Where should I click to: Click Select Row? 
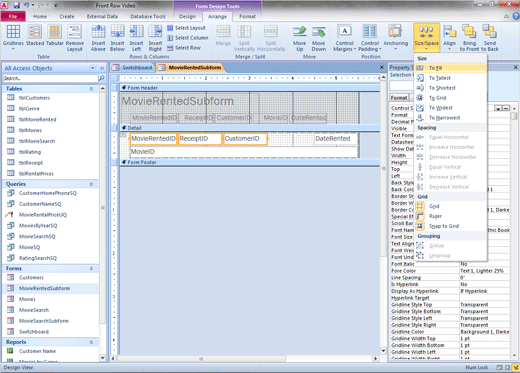click(x=184, y=48)
